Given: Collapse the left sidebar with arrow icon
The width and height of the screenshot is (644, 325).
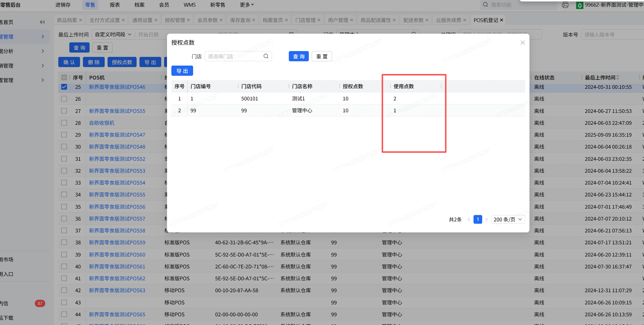Looking at the screenshot, I should click(x=42, y=22).
